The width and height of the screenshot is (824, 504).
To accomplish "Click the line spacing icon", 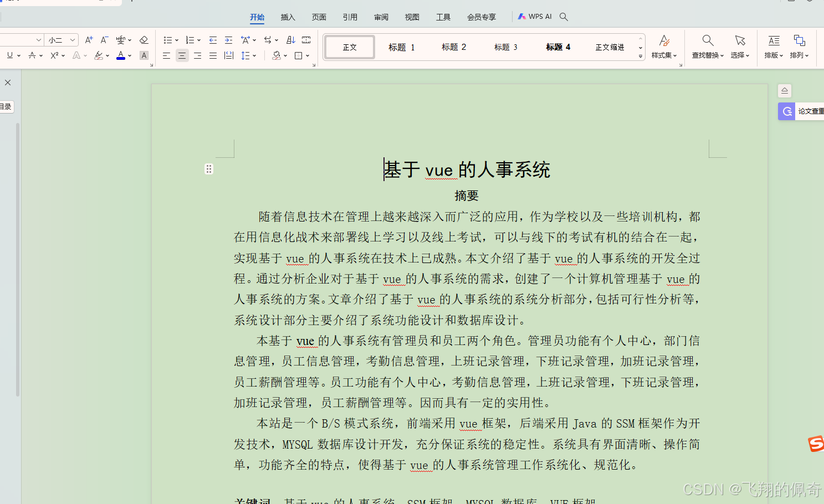I will [x=245, y=55].
